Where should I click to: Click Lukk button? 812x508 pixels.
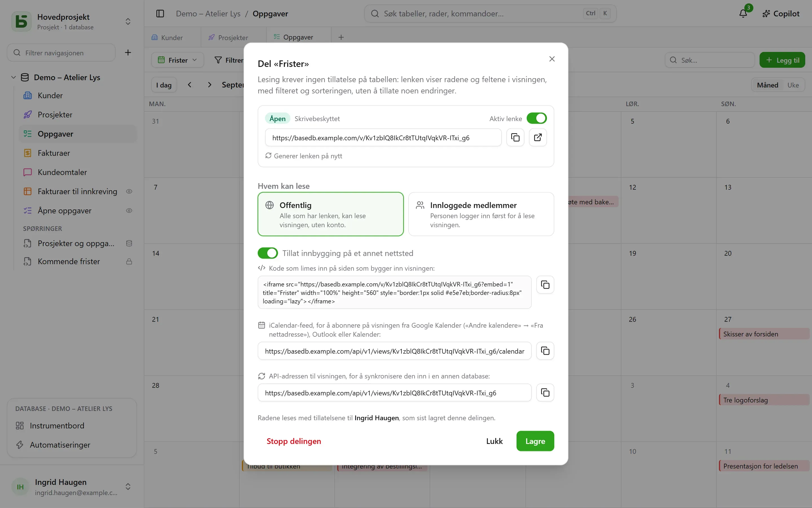tap(494, 441)
